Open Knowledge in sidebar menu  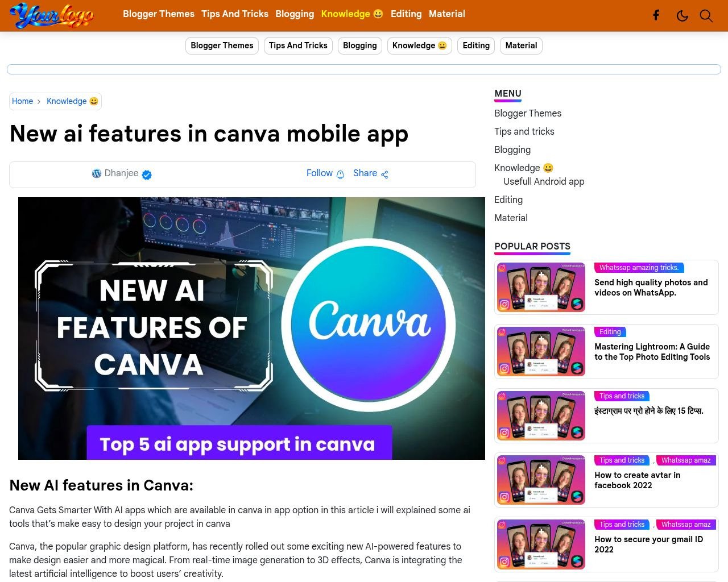(524, 168)
